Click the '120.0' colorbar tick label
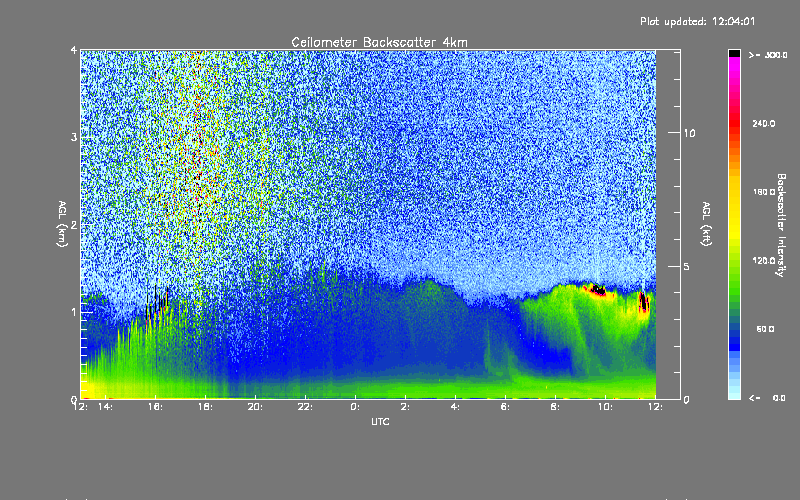Viewport: 800px width, 500px height. coord(764,261)
